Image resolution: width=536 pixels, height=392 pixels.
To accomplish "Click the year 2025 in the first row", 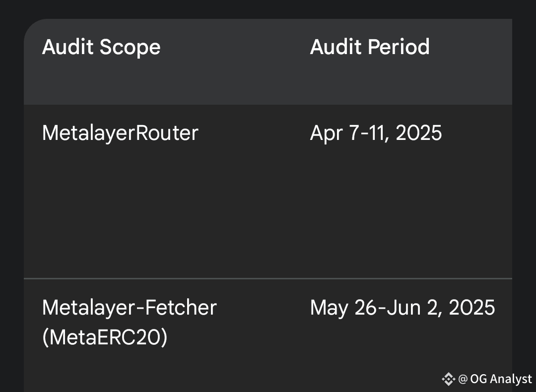I will coord(419,133).
